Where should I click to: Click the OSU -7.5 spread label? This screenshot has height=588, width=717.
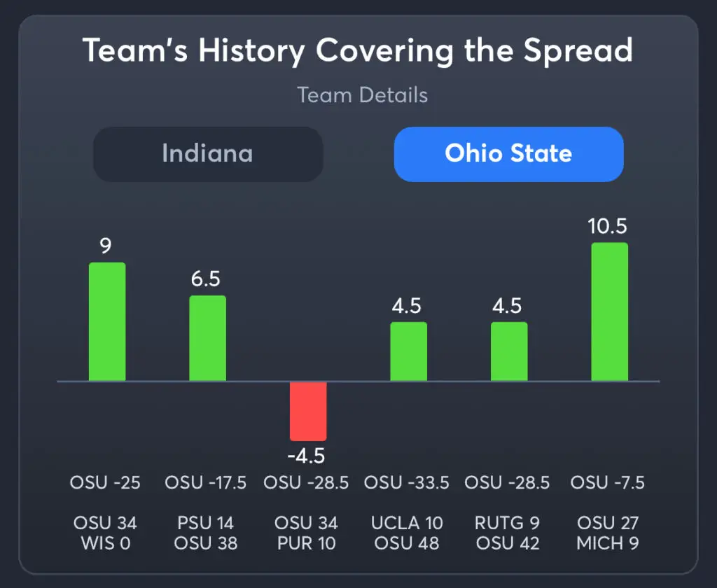pos(608,483)
